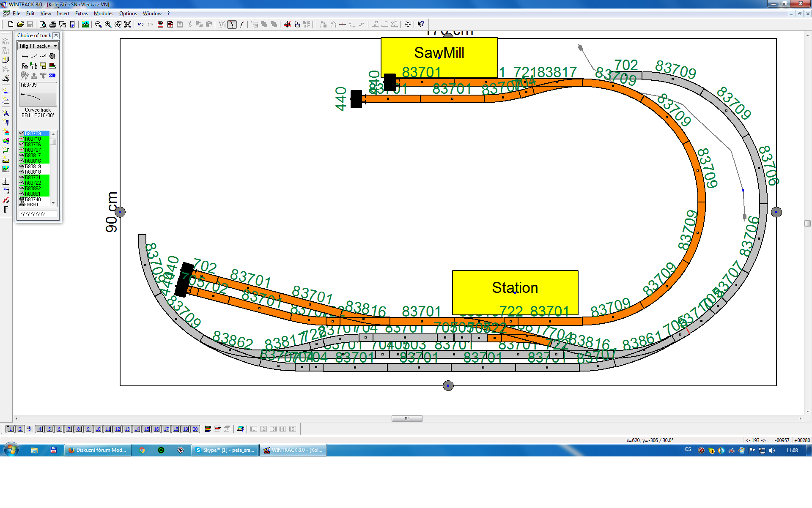Click the show all layers icon
This screenshot has height=508, width=812.
click(208, 429)
